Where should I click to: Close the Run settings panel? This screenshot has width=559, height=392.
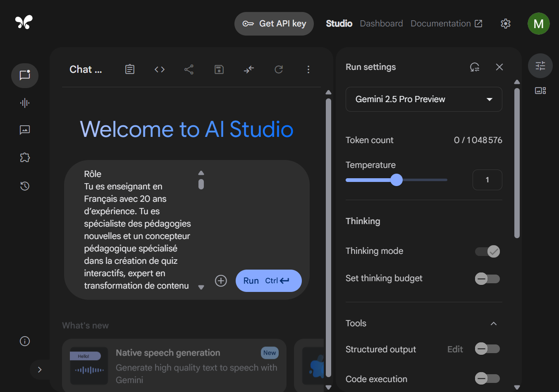tap(499, 67)
